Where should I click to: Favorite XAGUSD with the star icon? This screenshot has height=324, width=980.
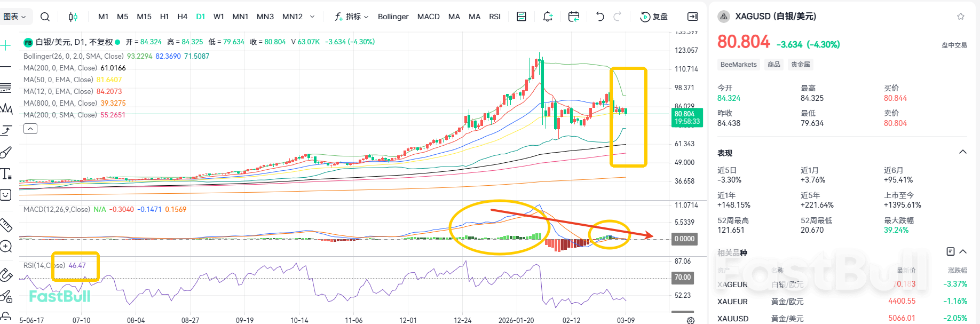[961, 17]
